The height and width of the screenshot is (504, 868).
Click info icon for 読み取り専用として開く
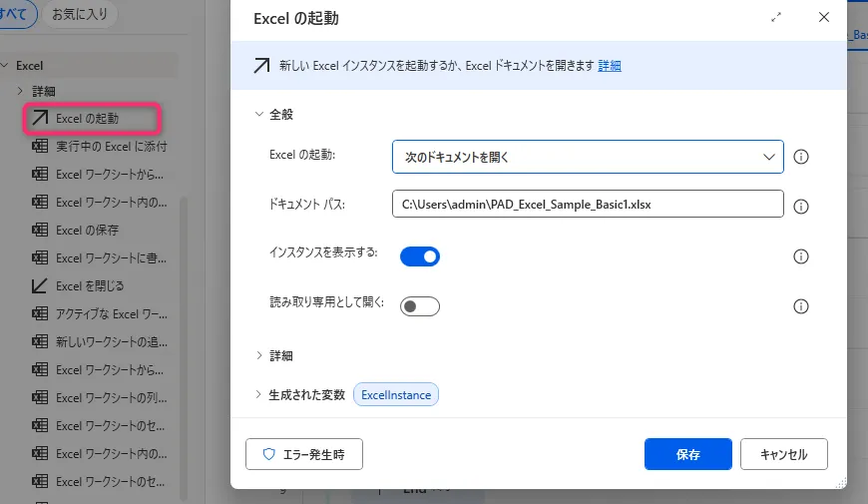click(x=800, y=306)
